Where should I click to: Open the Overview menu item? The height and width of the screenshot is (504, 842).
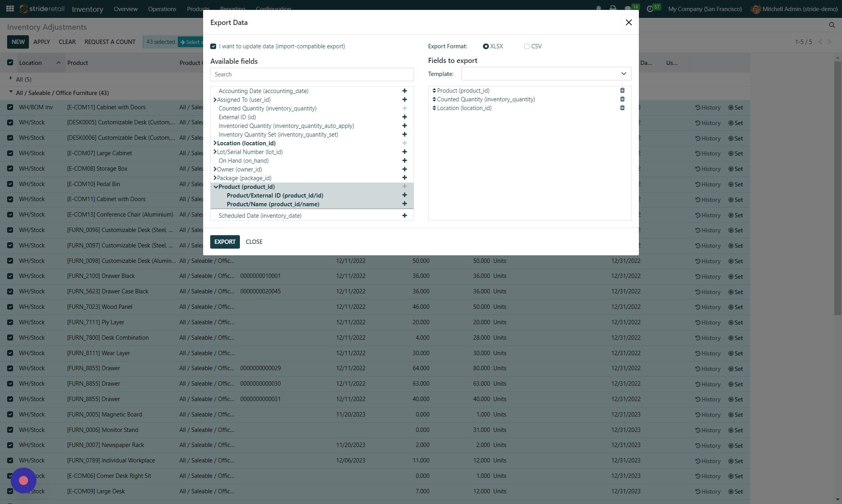(125, 9)
